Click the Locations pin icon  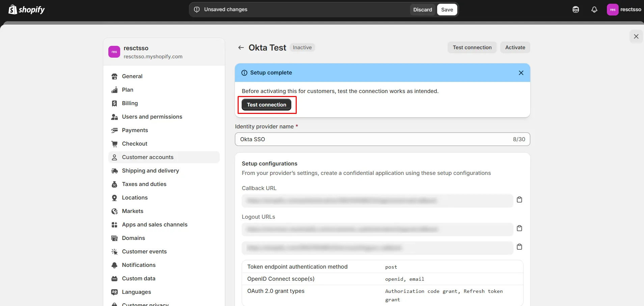click(x=114, y=198)
